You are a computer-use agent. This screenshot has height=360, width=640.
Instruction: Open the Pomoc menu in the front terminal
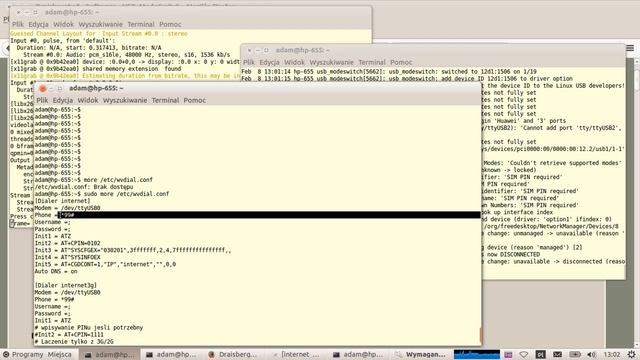(195, 100)
